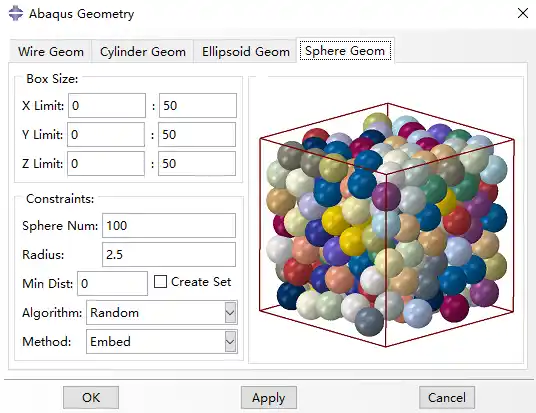The image size is (536, 413).
Task: Click the Y Limit label
Action: click(42, 135)
